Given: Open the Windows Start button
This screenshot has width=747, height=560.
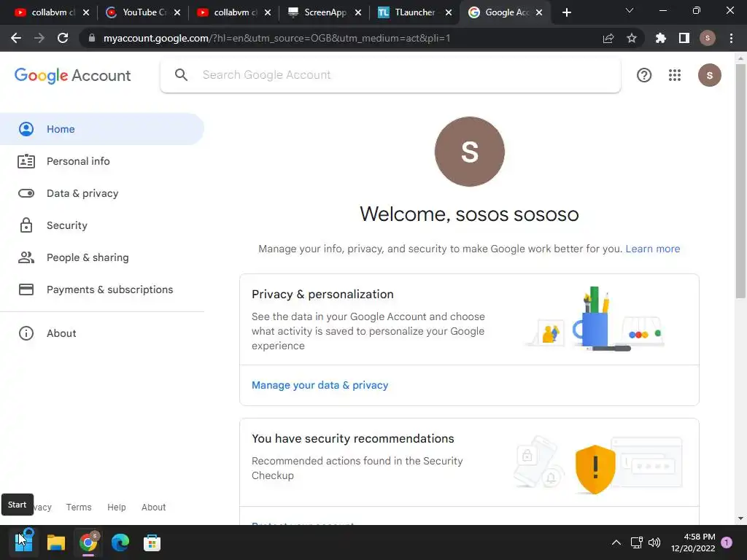Looking at the screenshot, I should pyautogui.click(x=23, y=542).
